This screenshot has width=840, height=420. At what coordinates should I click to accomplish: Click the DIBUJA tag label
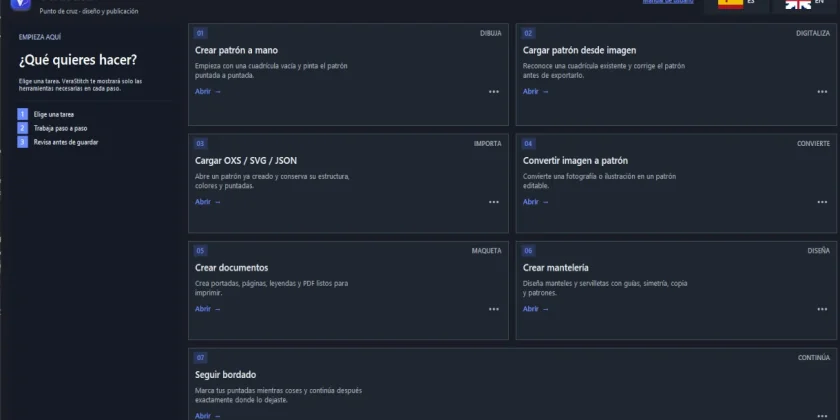coord(491,33)
